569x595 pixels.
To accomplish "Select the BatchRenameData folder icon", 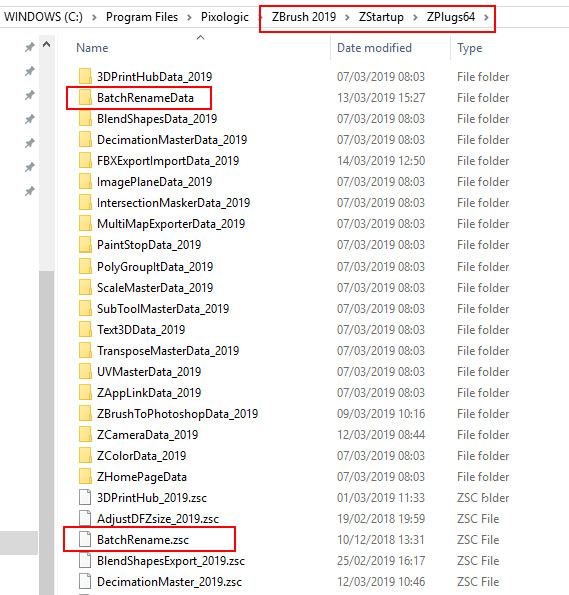I will 85,98.
